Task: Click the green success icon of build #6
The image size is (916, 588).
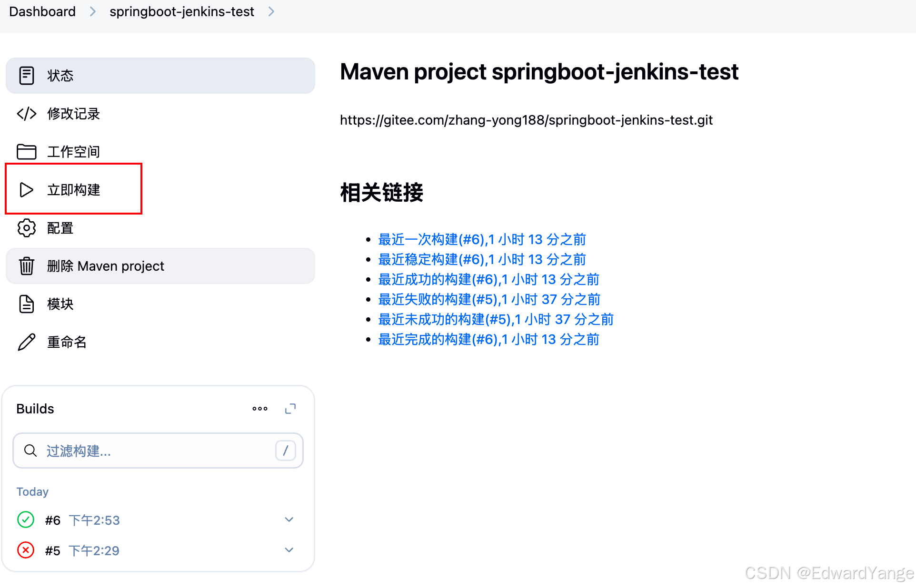Action: pyautogui.click(x=26, y=519)
